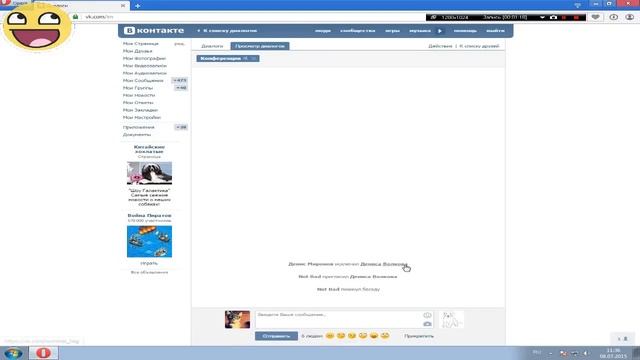Click the heart bookmark icon in browser toolbar

pyautogui.click(x=596, y=17)
